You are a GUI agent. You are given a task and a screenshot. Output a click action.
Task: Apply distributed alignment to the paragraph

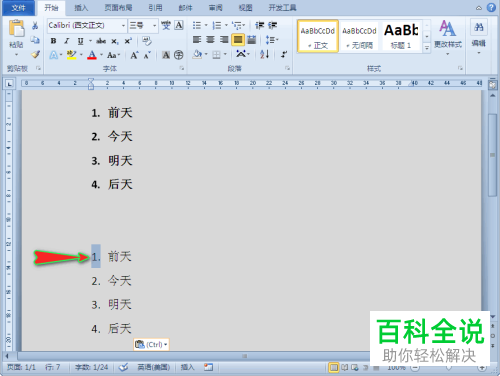[252, 40]
